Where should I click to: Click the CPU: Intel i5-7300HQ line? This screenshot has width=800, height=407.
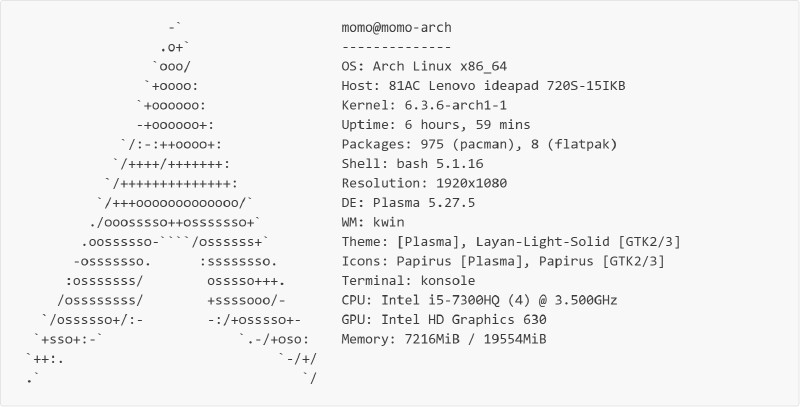point(479,300)
